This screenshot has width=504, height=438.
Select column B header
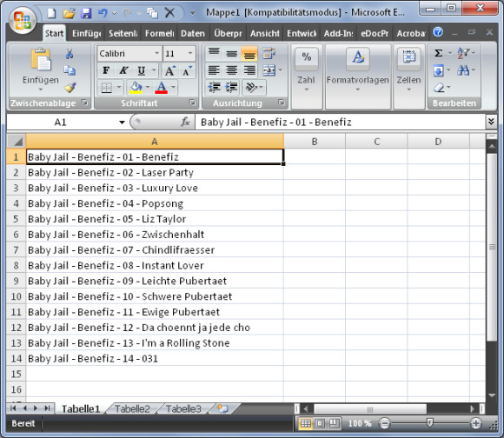315,142
